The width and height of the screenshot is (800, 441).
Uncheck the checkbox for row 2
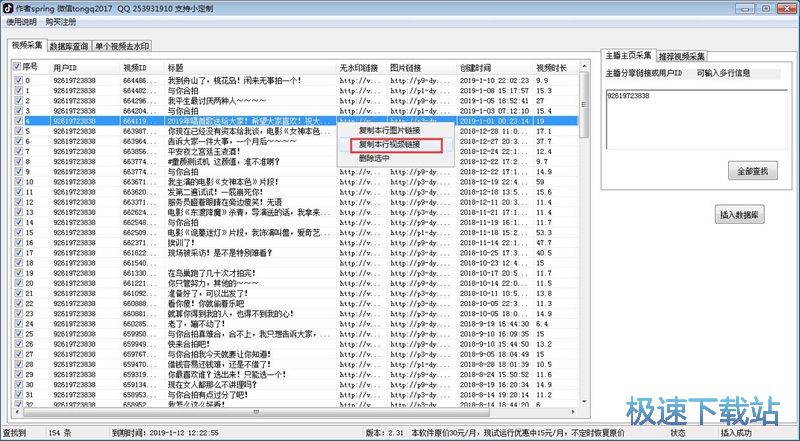coord(19,101)
